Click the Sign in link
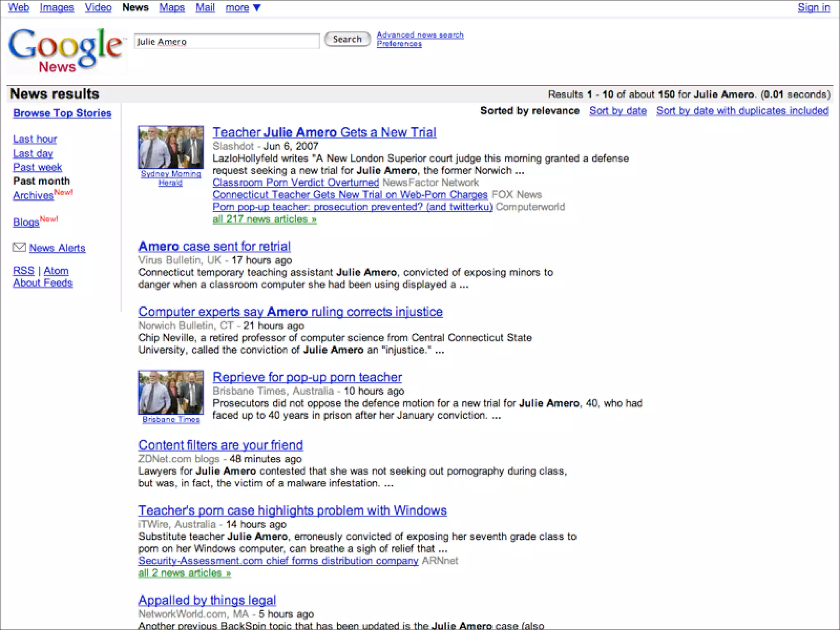The image size is (840, 630). point(813,7)
